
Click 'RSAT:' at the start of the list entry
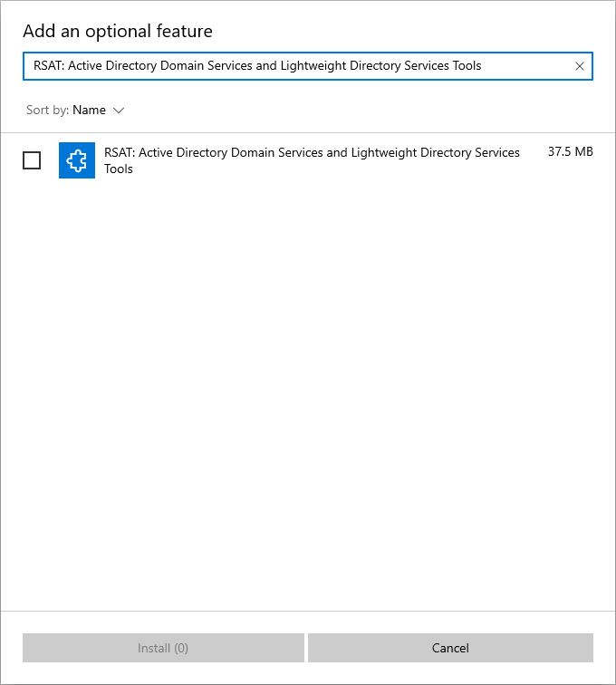coord(120,152)
